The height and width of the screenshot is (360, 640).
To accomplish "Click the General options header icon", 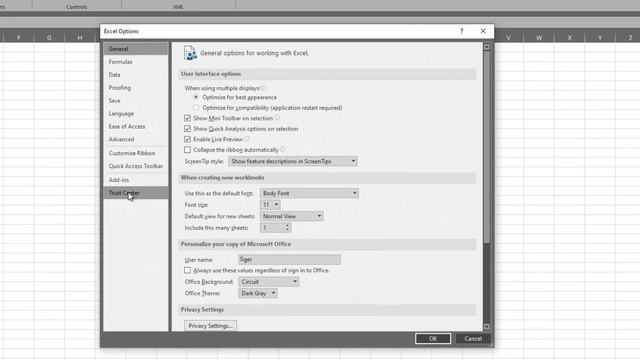I will click(x=190, y=53).
